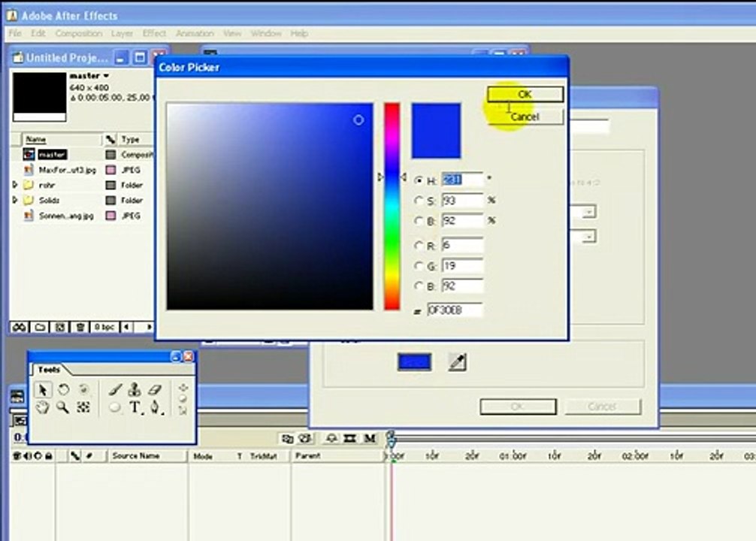Click the blue color preview in Color Picker
This screenshot has height=541, width=756.
(436, 131)
